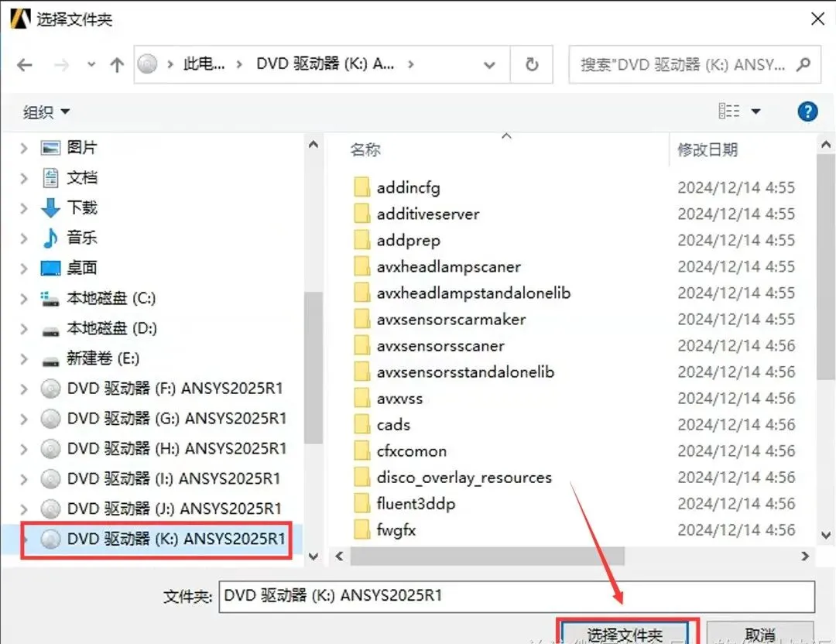836x644 pixels.
Task: Click file list scroll up arrow
Action: (x=826, y=145)
